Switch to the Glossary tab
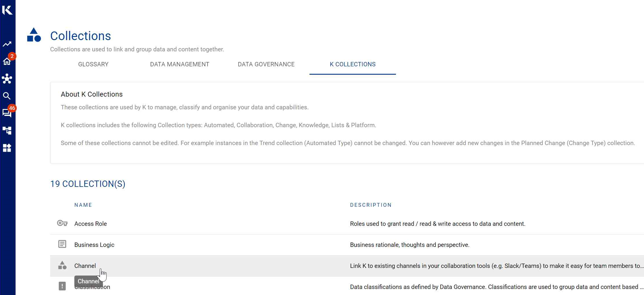The width and height of the screenshot is (644, 295). click(93, 64)
